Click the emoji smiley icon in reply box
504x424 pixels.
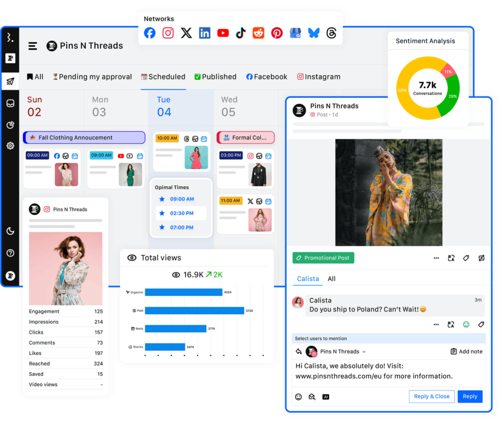pyautogui.click(x=298, y=397)
